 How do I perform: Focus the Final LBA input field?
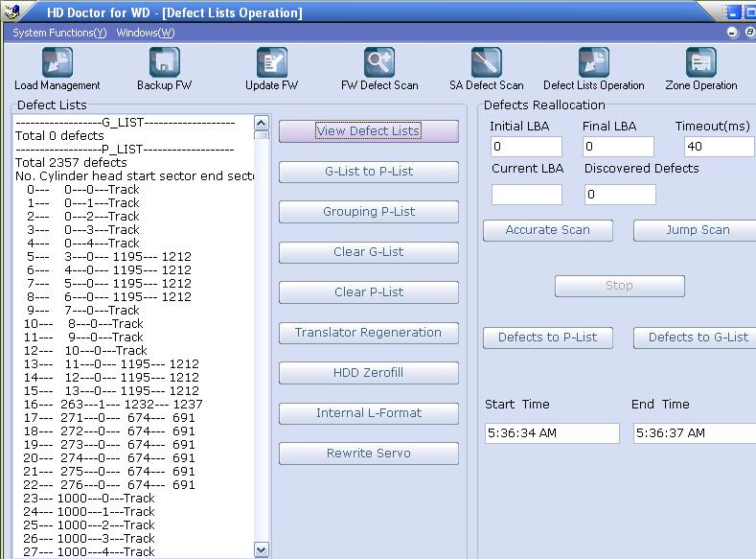coord(619,147)
